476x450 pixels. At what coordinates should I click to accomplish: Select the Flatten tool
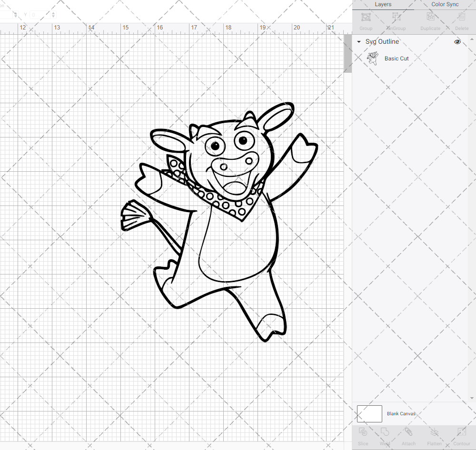[x=434, y=435]
